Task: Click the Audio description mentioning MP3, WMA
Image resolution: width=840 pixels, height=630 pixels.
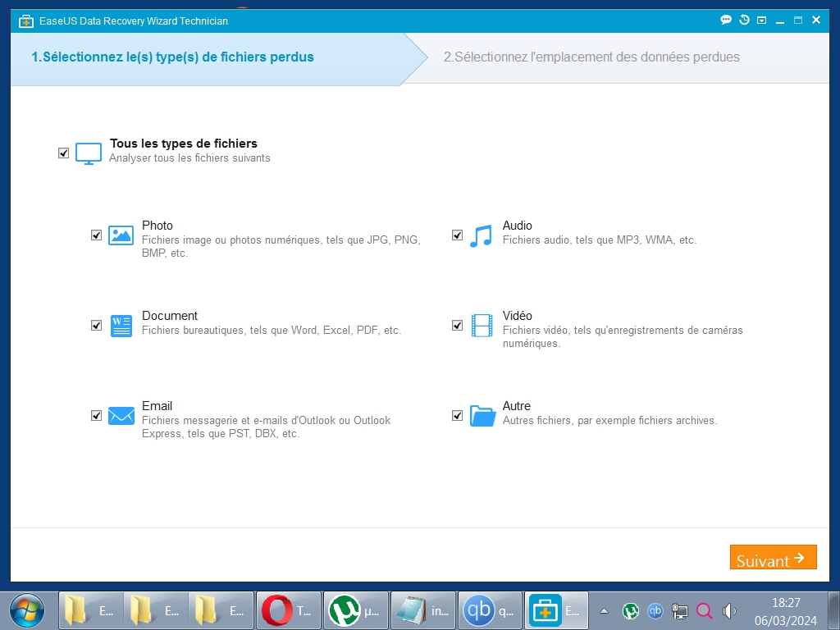Action: (600, 240)
